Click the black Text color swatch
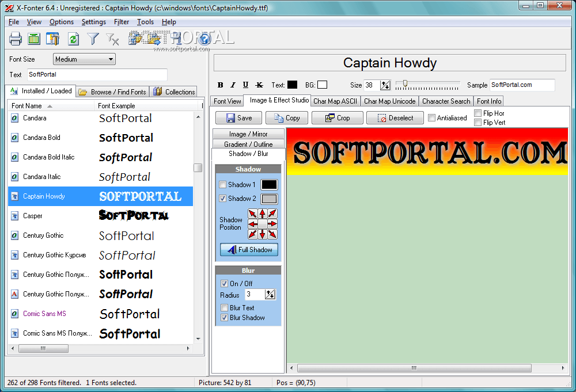Image resolution: width=576 pixels, height=392 pixels. point(292,85)
